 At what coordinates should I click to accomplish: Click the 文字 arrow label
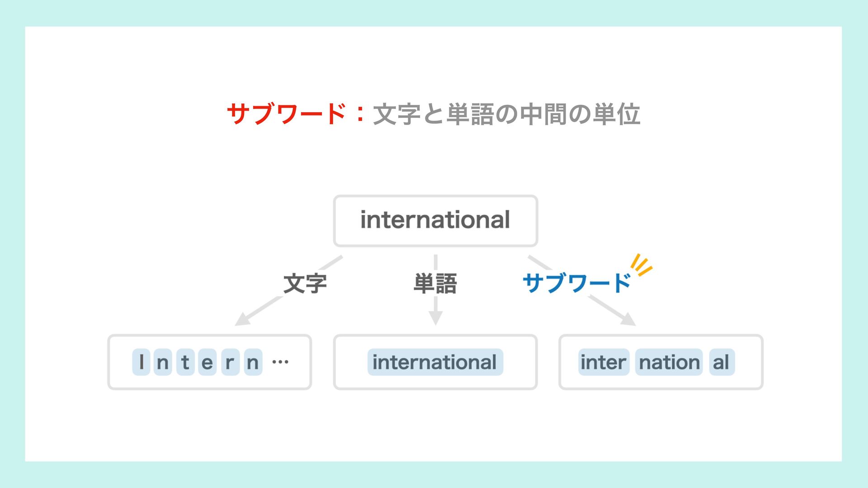click(305, 284)
